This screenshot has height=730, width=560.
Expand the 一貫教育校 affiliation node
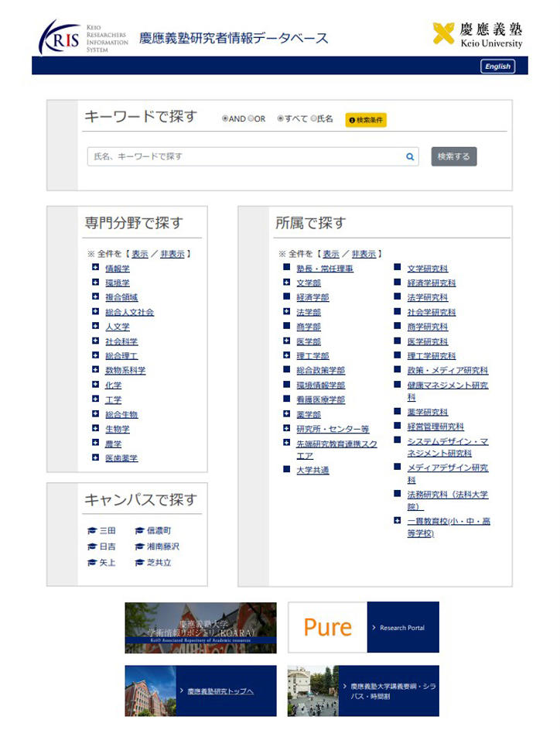[x=397, y=521]
